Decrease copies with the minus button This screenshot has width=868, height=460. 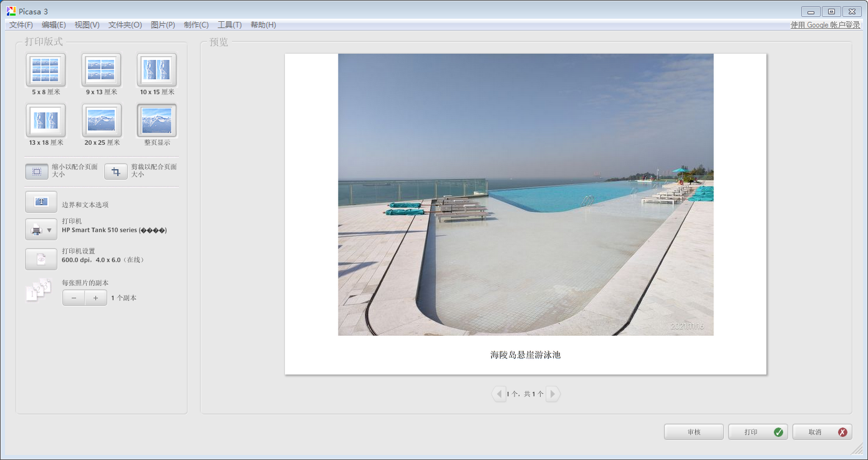74,298
